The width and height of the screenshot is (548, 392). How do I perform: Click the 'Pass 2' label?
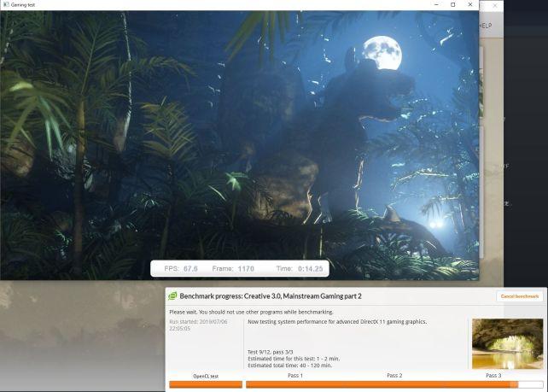pos(394,375)
